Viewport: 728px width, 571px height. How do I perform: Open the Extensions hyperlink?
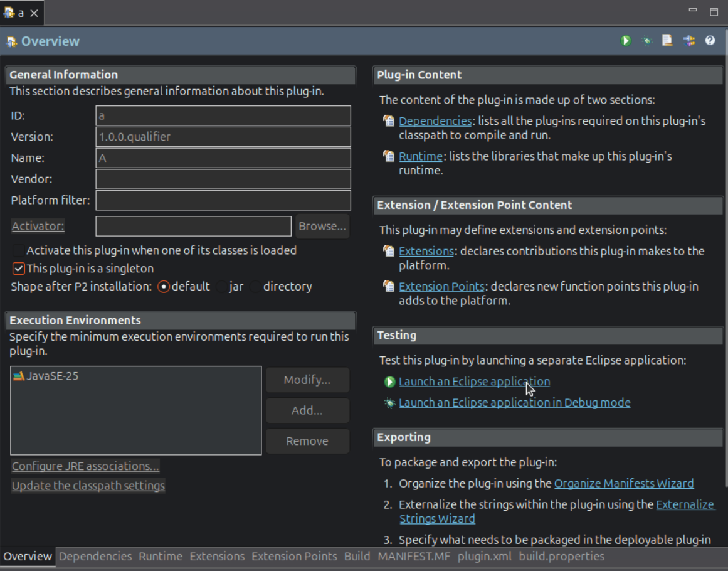426,251
